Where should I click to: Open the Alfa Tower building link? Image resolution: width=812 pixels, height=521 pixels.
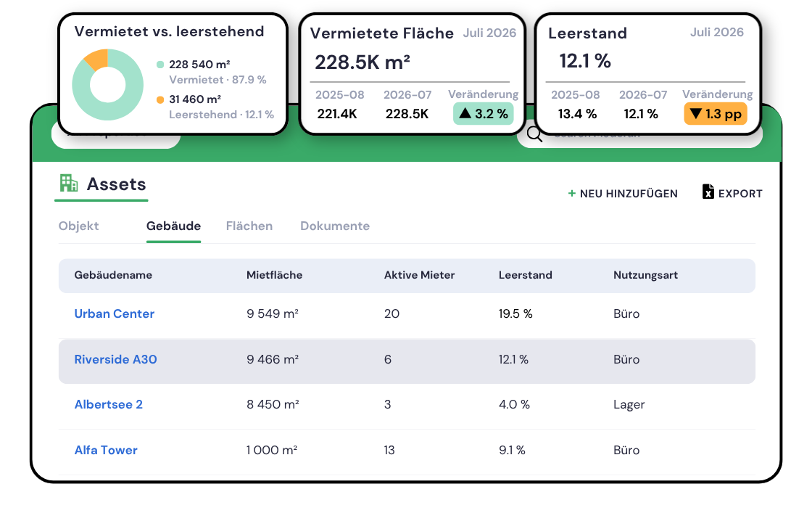pos(106,450)
